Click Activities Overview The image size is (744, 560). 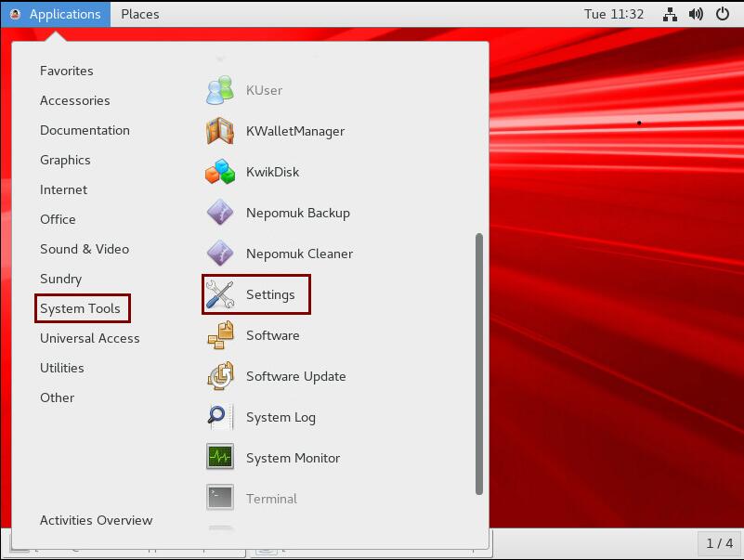click(x=96, y=520)
